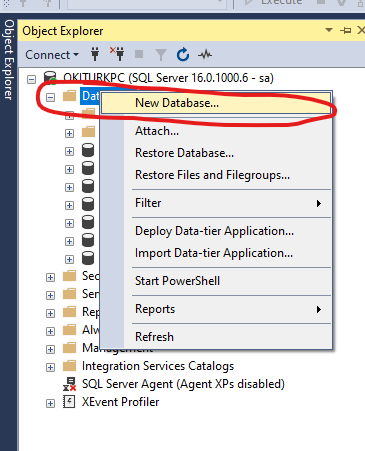Click the Connect Object Explorer plug icon
This screenshot has width=365, height=451.
[x=95, y=54]
